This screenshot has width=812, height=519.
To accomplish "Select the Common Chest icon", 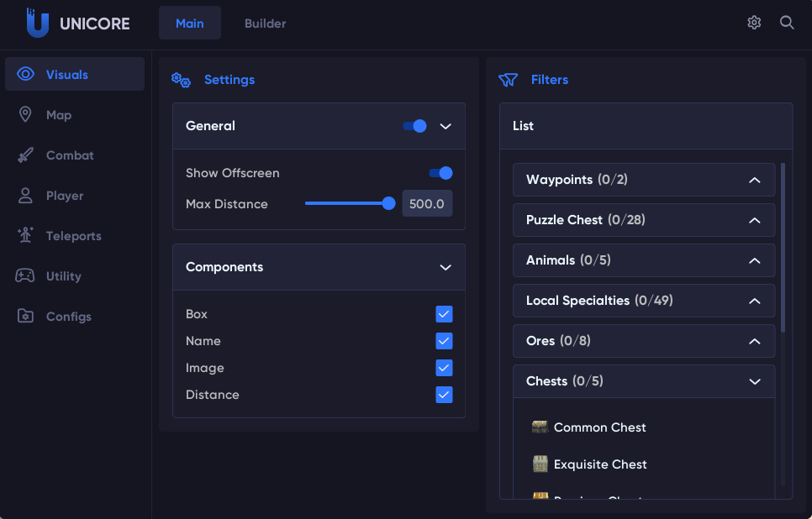I will (540, 427).
